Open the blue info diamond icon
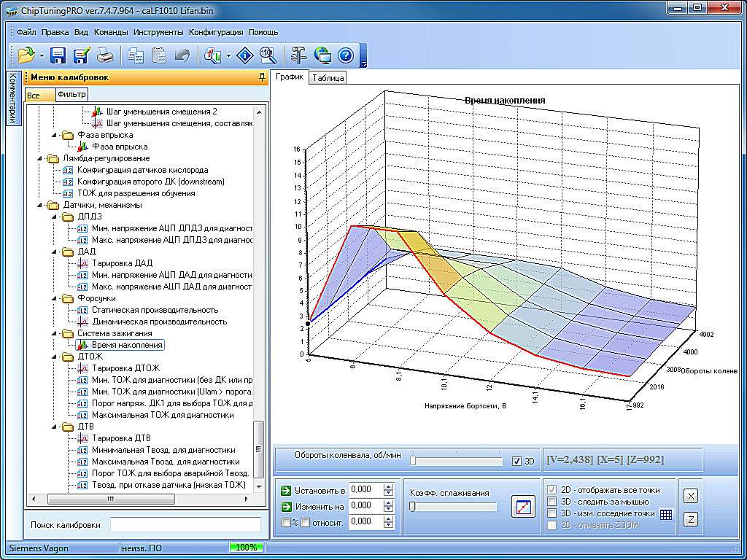Image resolution: width=747 pixels, height=560 pixels. 246,55
